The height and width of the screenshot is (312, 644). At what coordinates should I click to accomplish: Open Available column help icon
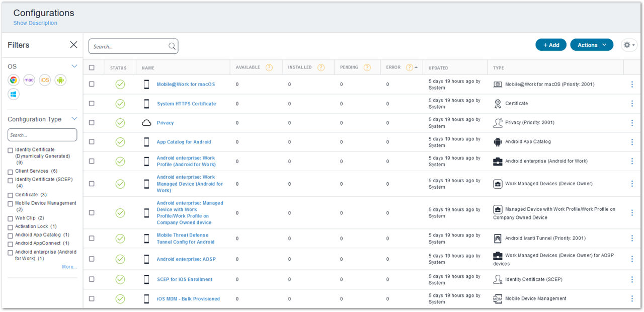click(269, 67)
